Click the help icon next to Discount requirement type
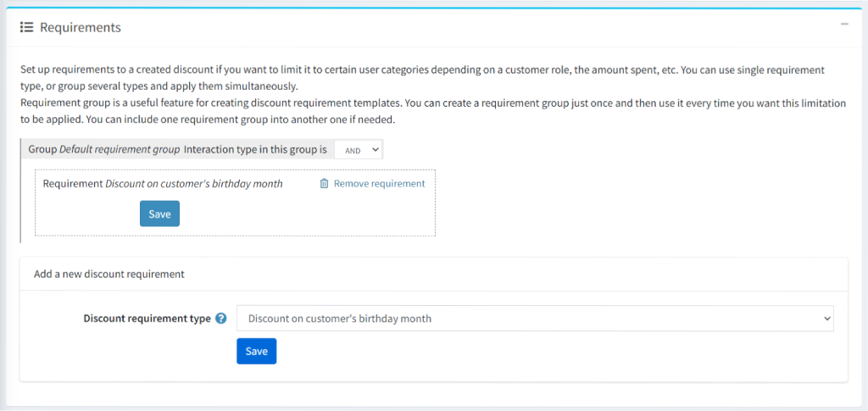The image size is (868, 411). coord(221,319)
